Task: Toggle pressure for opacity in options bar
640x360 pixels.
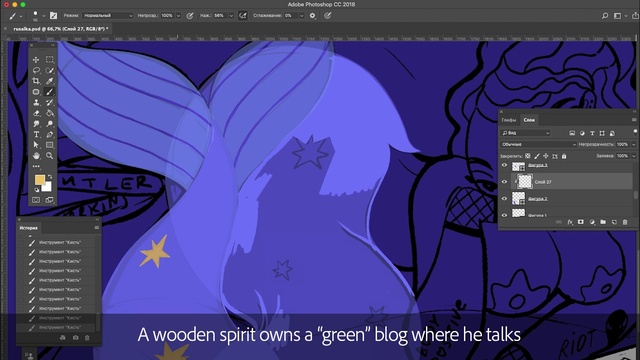Action: tap(190, 16)
